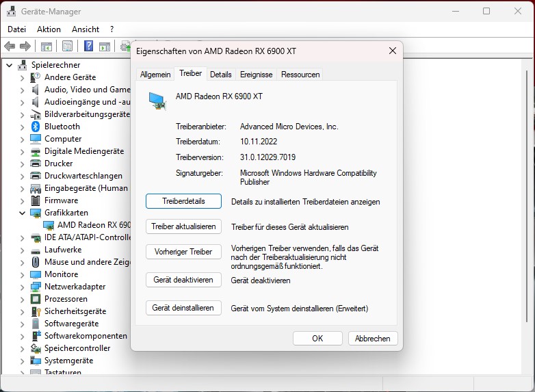
Task: Click the blue Help question-mark icon
Action: [x=88, y=46]
